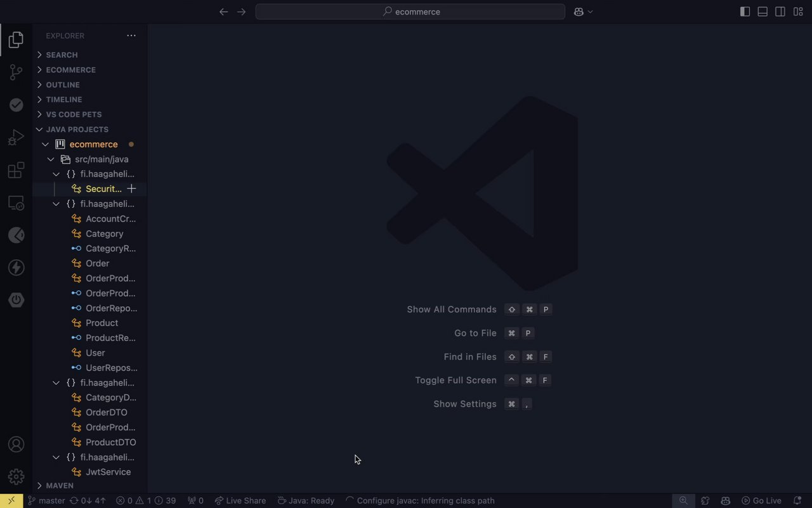Collapse the JAVA PROJECTS section
Image resolution: width=812 pixels, height=508 pixels.
(x=90, y=129)
